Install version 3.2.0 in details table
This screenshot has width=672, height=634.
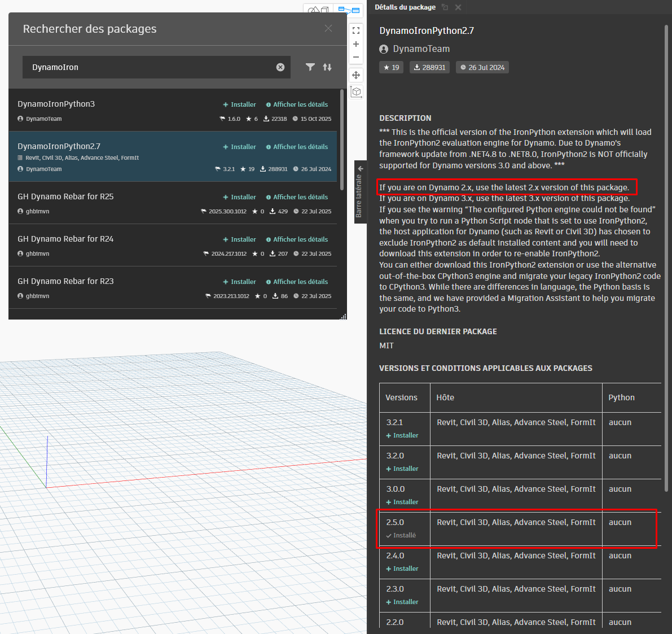tap(402, 469)
